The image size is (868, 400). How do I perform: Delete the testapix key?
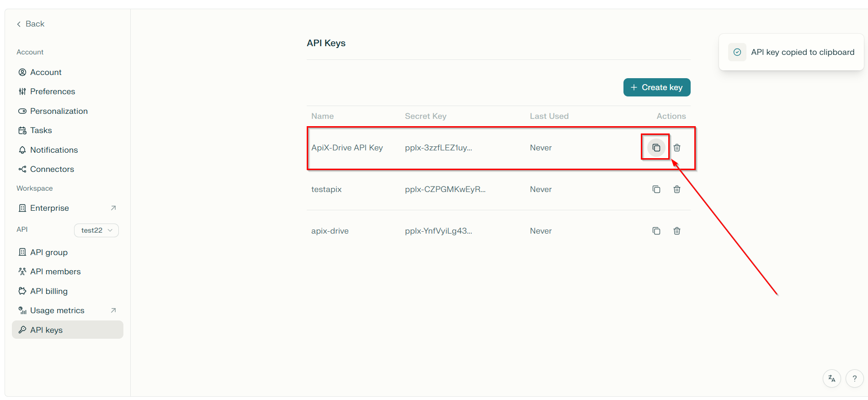point(677,189)
